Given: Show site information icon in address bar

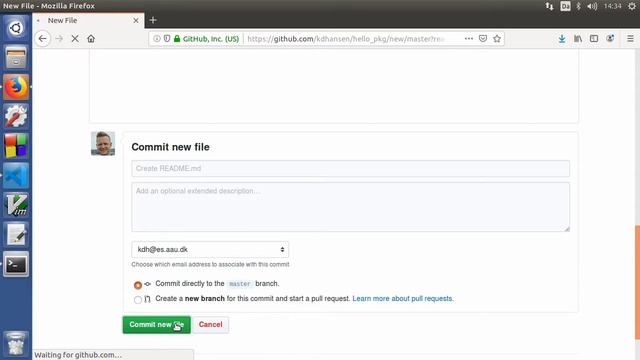Looking at the screenshot, I should pyautogui.click(x=157, y=39).
